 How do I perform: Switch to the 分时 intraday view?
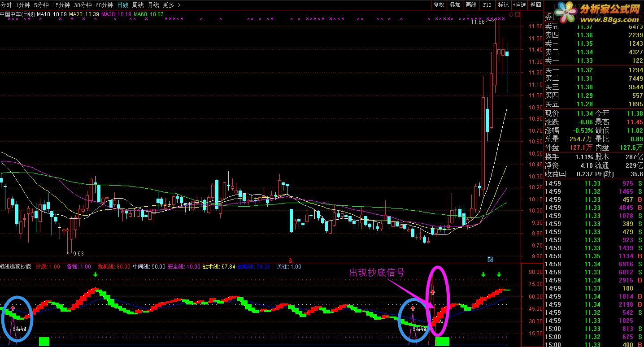coord(6,5)
